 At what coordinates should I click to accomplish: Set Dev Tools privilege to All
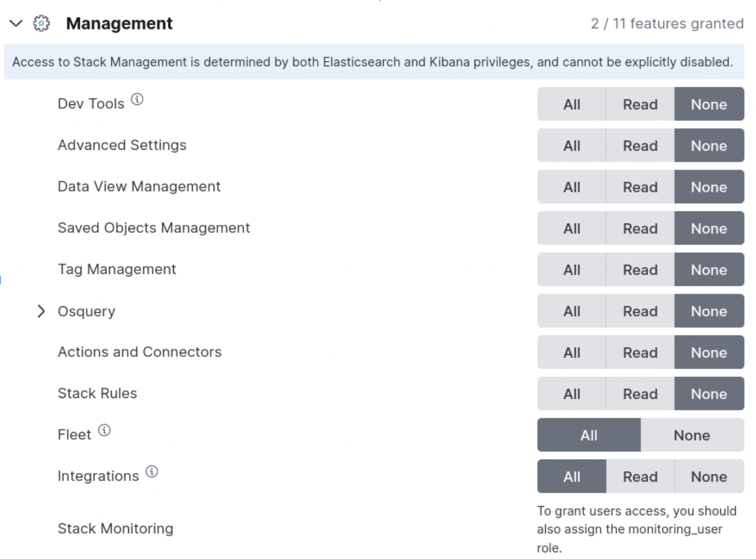pyautogui.click(x=572, y=104)
